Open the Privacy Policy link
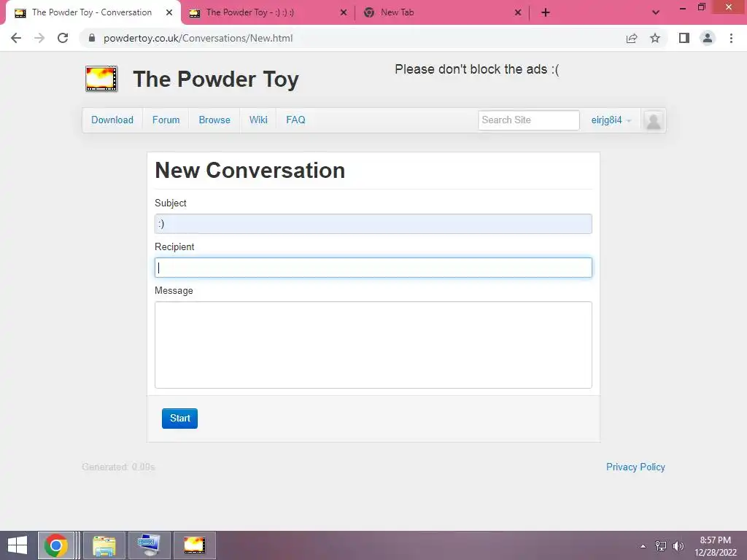This screenshot has height=560, width=747. pos(635,467)
